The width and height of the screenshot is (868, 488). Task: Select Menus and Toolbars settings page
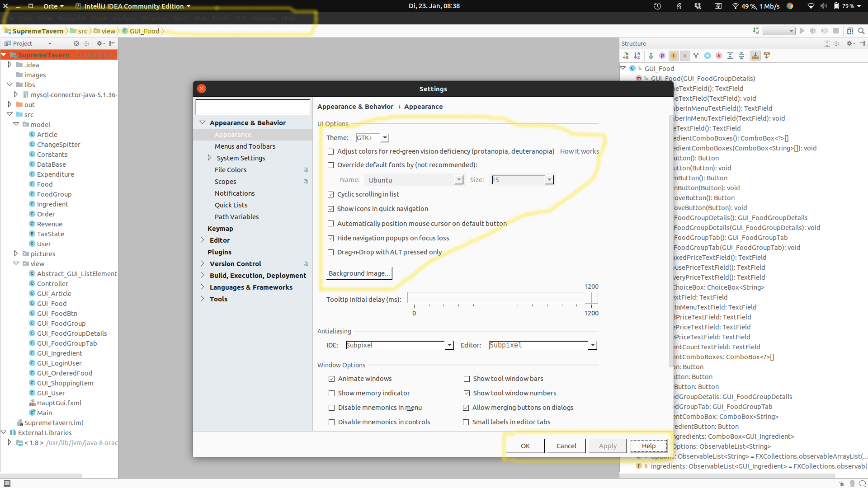[245, 146]
